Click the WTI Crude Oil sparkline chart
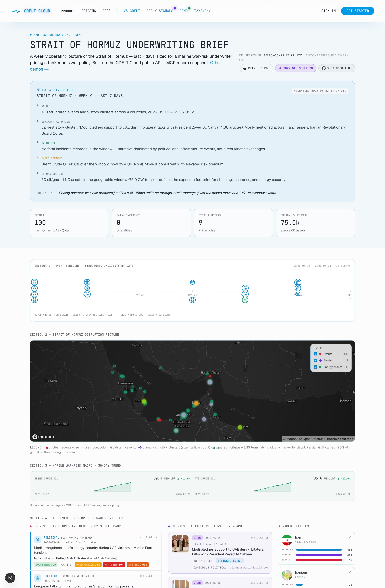The image size is (385, 588). coord(273,487)
